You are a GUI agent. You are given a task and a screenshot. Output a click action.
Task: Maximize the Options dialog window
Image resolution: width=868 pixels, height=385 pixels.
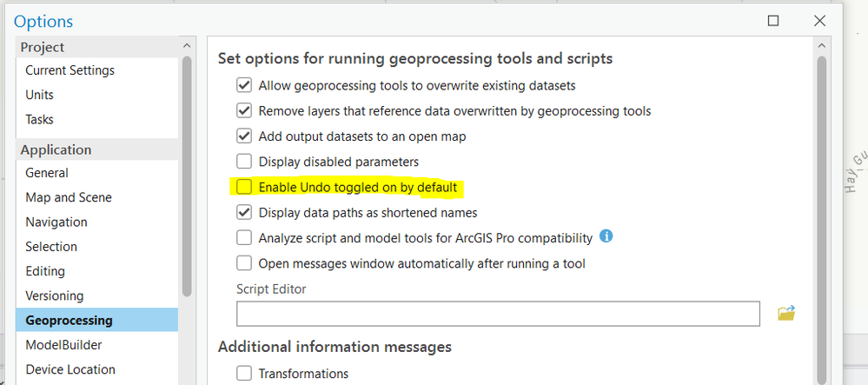(x=773, y=21)
